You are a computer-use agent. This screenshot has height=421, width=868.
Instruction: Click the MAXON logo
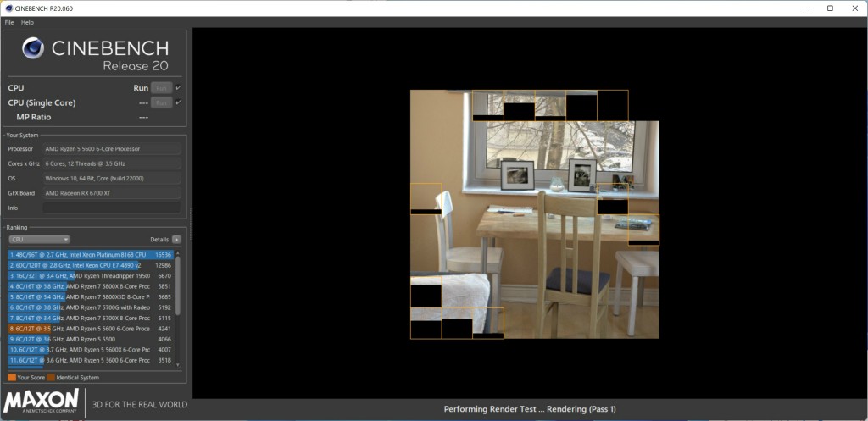click(x=41, y=402)
